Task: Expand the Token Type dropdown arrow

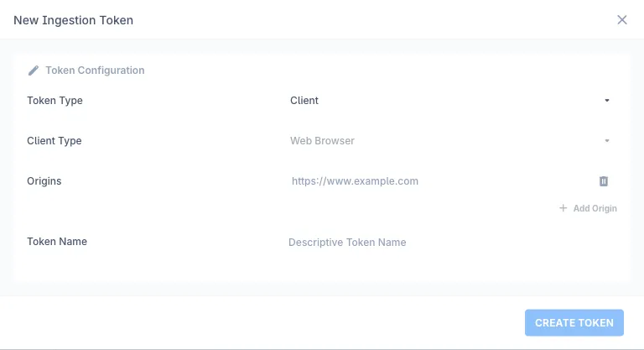Action: pyautogui.click(x=607, y=101)
